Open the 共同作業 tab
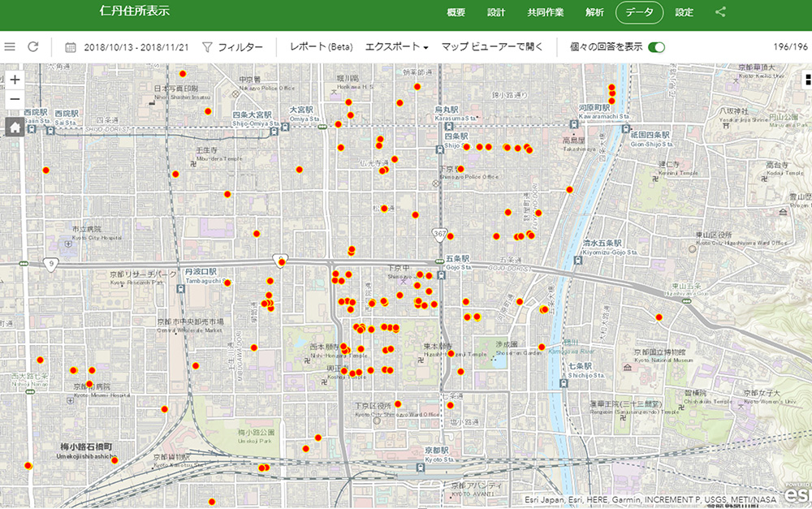 (x=545, y=12)
